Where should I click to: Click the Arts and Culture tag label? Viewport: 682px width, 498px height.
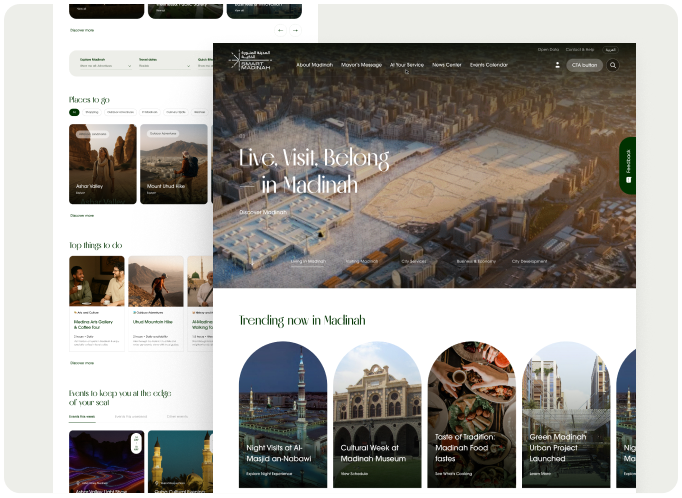pyautogui.click(x=86, y=313)
